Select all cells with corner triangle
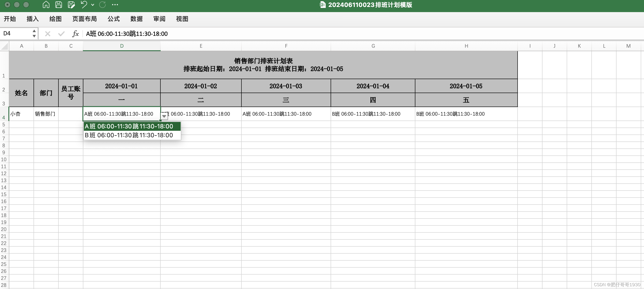 4,46
